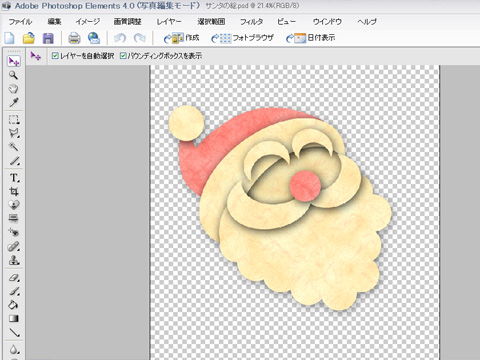The height and width of the screenshot is (360, 480).
Task: Select the Rectangular Marquee tool
Action: click(x=14, y=119)
